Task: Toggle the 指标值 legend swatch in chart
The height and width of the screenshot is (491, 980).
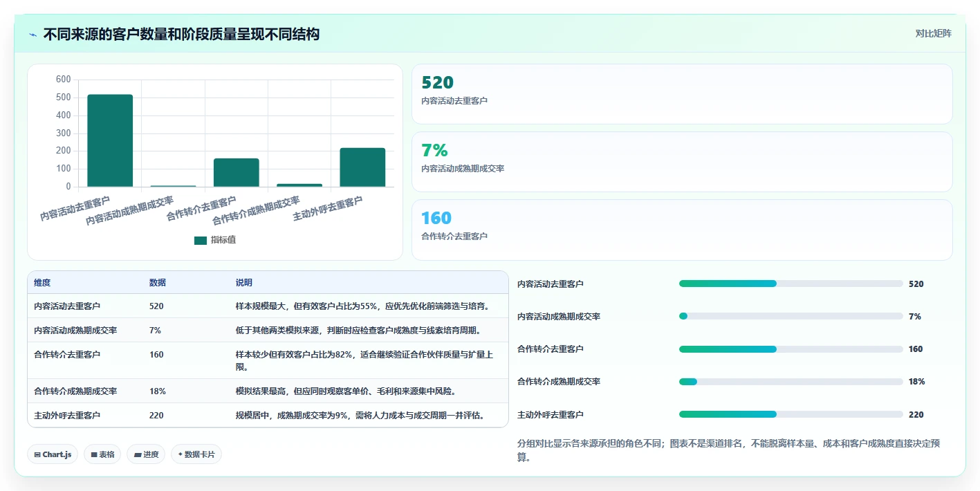Action: (201, 241)
